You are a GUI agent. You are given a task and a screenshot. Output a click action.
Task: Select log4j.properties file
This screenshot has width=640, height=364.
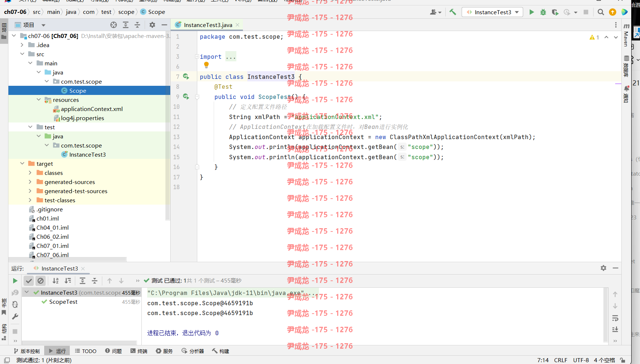[83, 118]
